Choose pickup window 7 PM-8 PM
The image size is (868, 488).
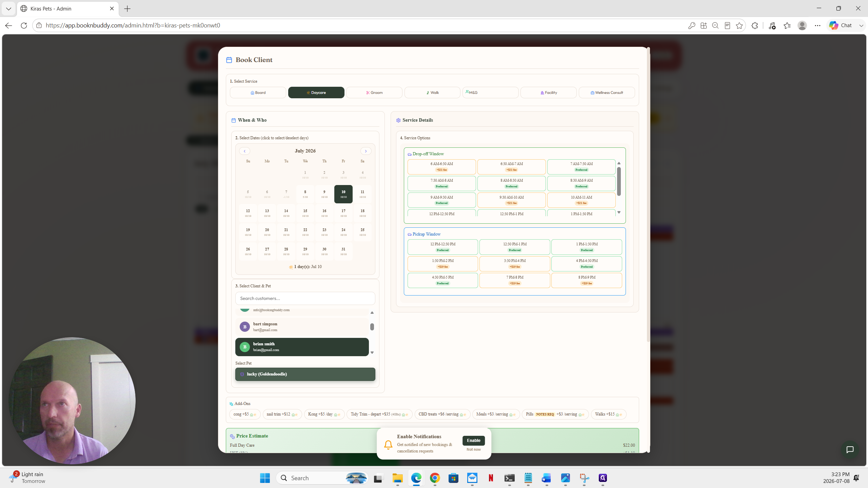pyautogui.click(x=515, y=280)
